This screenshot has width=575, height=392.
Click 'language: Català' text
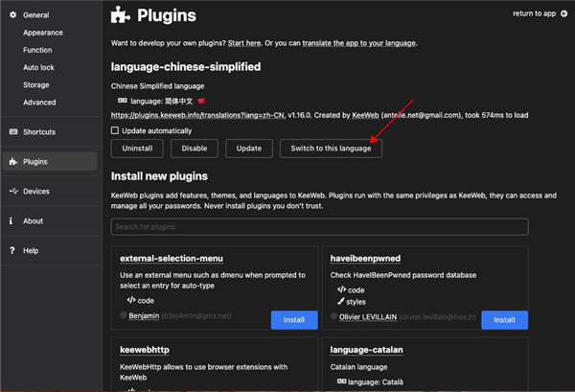[x=376, y=382]
